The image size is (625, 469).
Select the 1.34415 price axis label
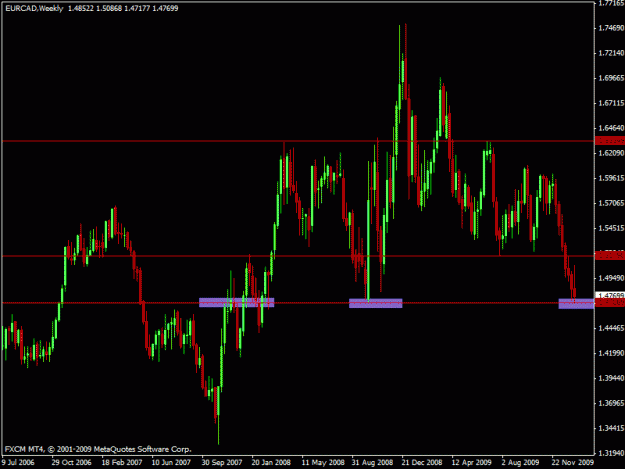(611, 428)
